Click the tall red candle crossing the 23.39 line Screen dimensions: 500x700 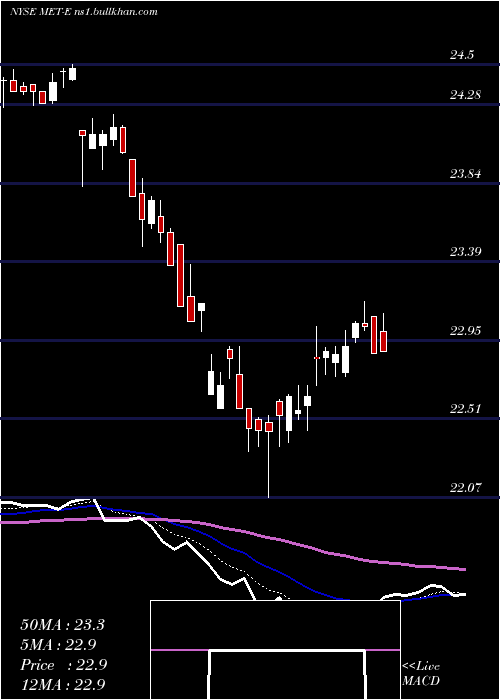180,275
